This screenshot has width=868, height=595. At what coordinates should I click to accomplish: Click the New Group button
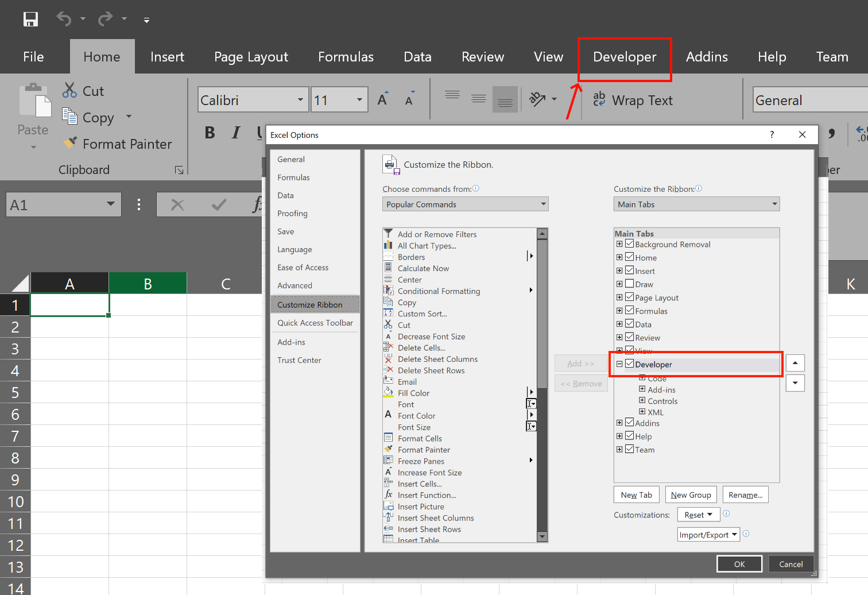tap(691, 494)
